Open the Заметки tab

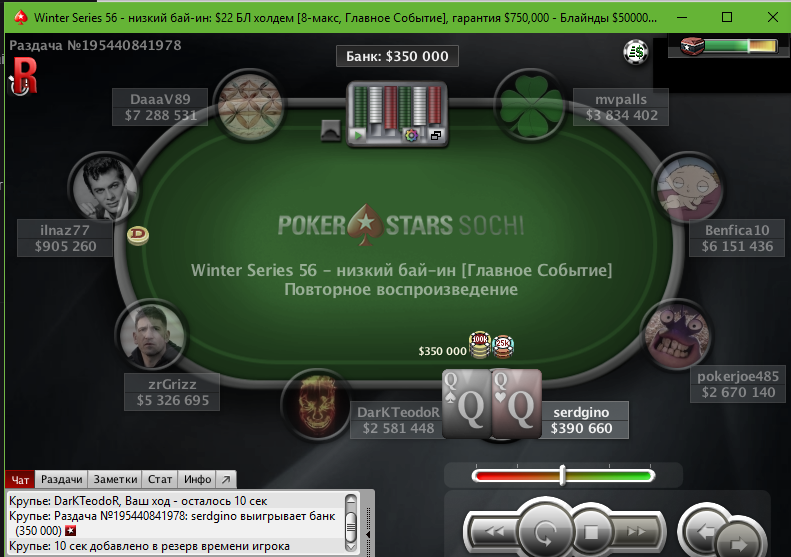115,479
